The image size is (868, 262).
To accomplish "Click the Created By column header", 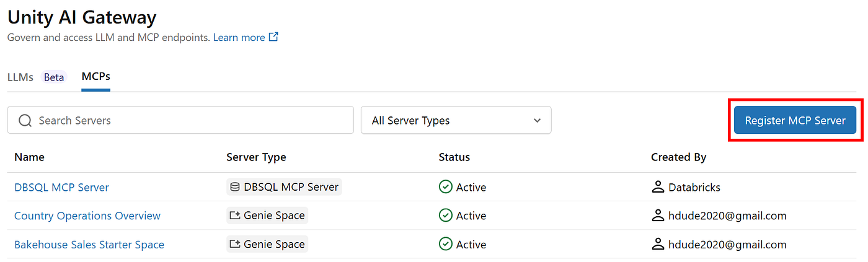I will coord(678,157).
